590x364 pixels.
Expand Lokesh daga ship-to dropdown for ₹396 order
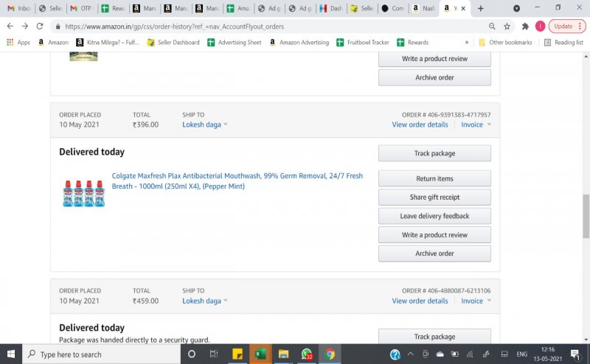[204, 125]
